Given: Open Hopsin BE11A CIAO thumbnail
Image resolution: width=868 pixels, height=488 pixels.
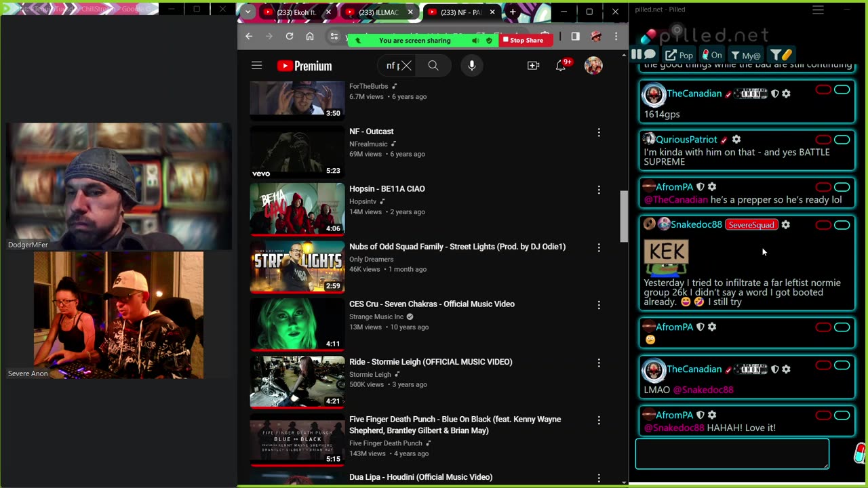Looking at the screenshot, I should click(297, 209).
